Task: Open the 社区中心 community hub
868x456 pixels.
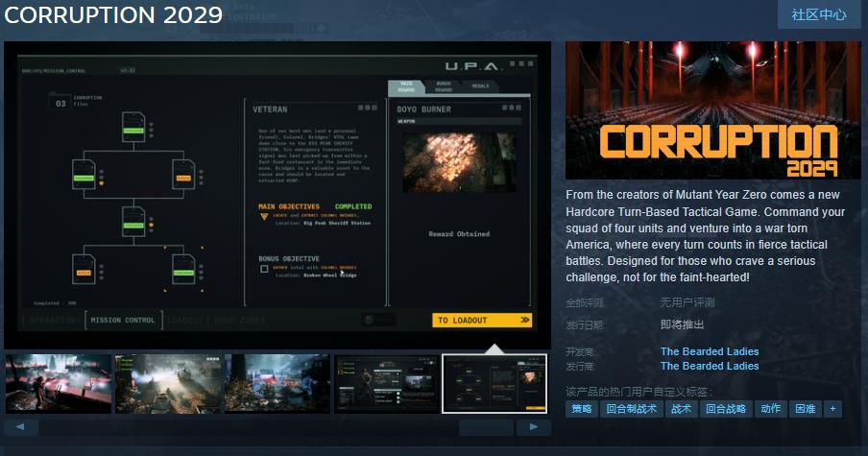Action: [x=818, y=14]
